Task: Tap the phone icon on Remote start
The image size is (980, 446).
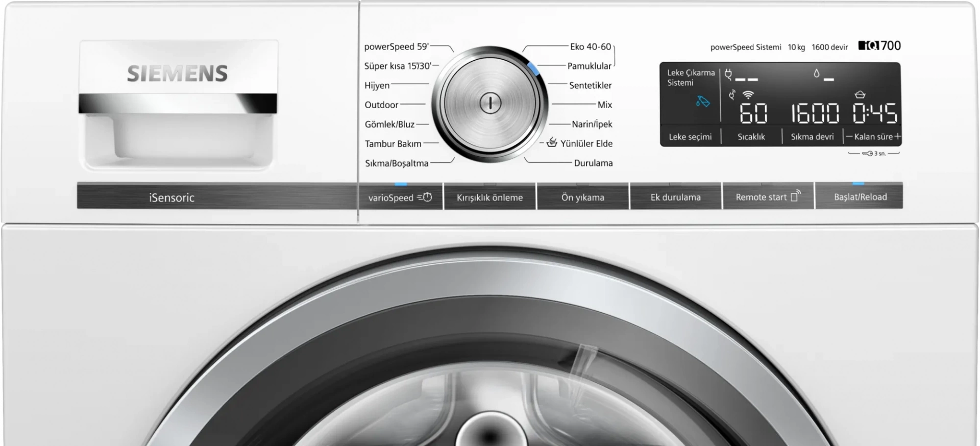Action: pos(795,196)
